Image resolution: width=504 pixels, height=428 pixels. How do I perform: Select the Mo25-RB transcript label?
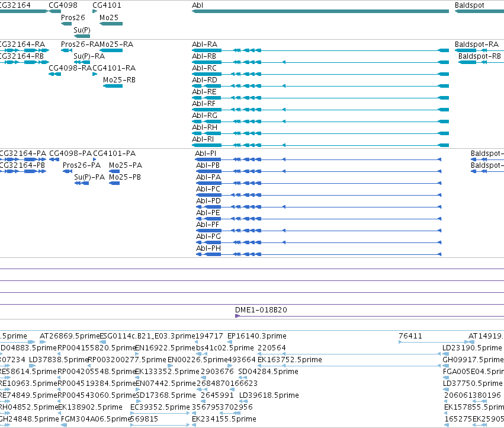119,80
